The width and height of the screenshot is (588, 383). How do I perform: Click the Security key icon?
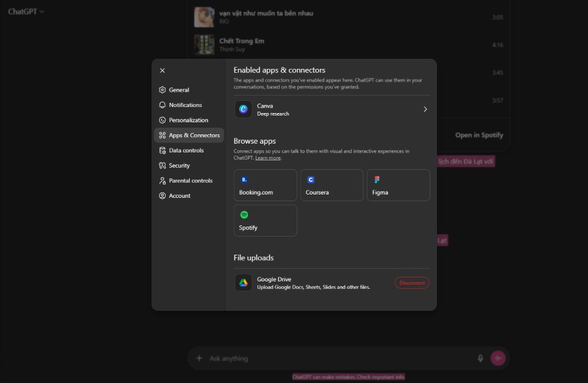pyautogui.click(x=162, y=165)
